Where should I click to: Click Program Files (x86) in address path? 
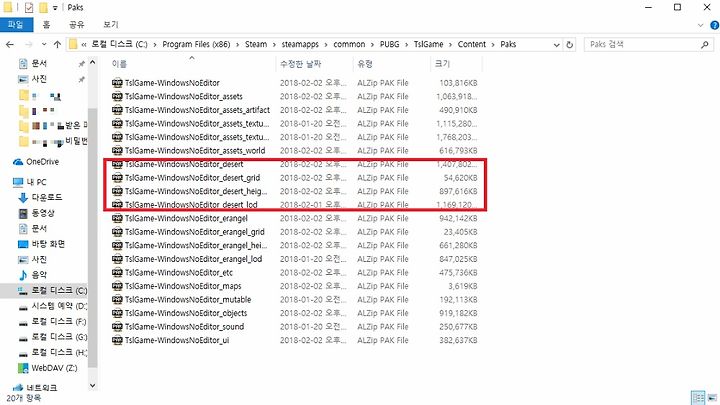point(196,45)
